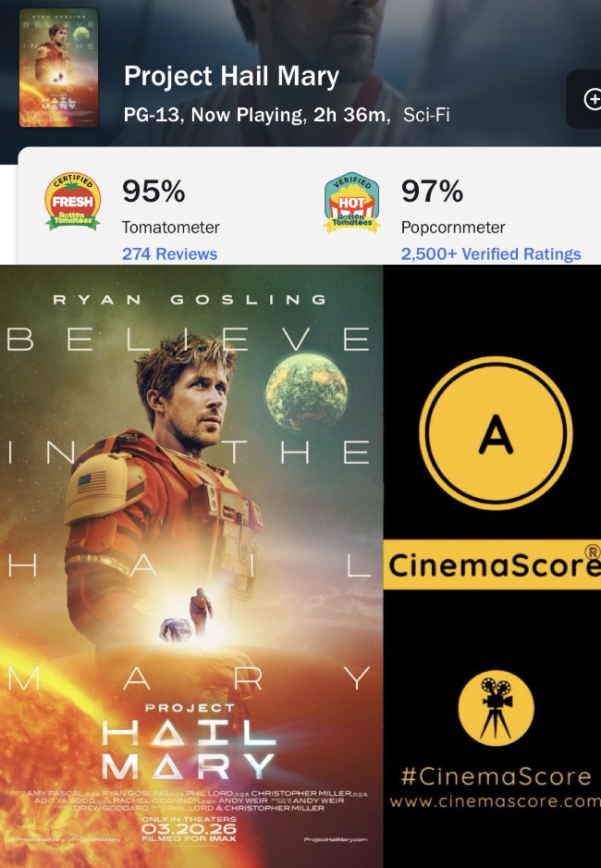Screen dimensions: 601x868
Task: Click the Certified Fresh tomato badge
Action: coord(72,202)
